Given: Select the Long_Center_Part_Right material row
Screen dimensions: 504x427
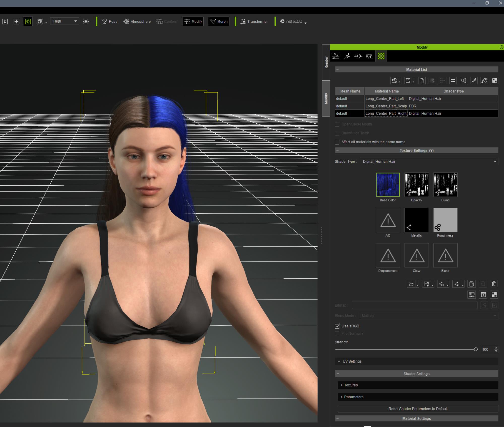Looking at the screenshot, I should click(416, 114).
